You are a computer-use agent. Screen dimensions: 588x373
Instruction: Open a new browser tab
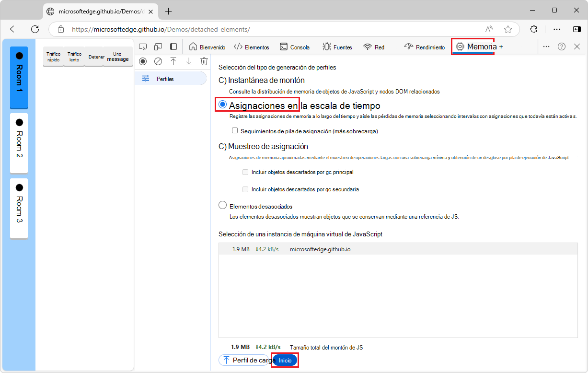click(x=168, y=12)
